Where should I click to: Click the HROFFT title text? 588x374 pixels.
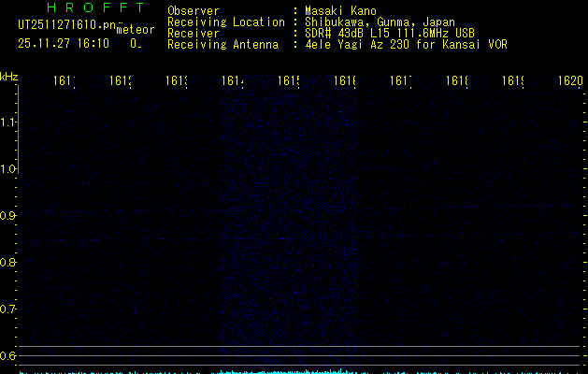95,7
